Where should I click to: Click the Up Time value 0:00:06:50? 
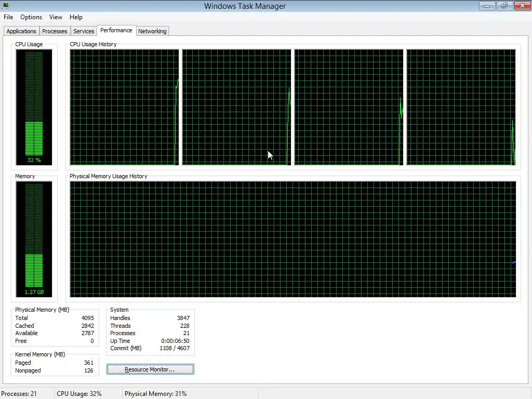[175, 341]
